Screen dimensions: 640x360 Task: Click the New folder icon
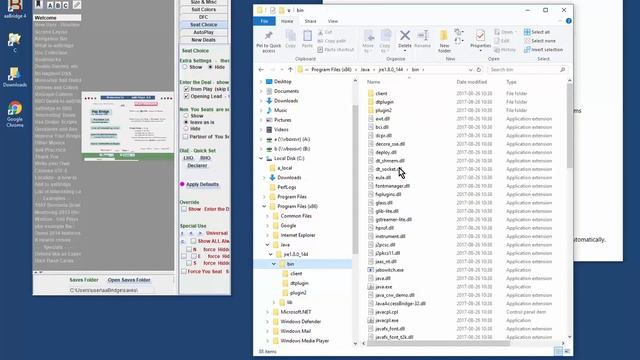tap(444, 36)
